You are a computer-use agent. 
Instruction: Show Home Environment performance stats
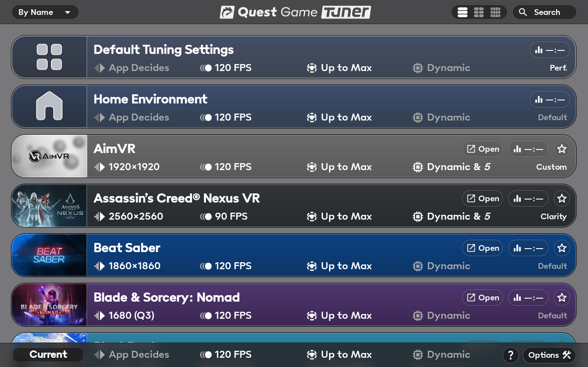549,100
